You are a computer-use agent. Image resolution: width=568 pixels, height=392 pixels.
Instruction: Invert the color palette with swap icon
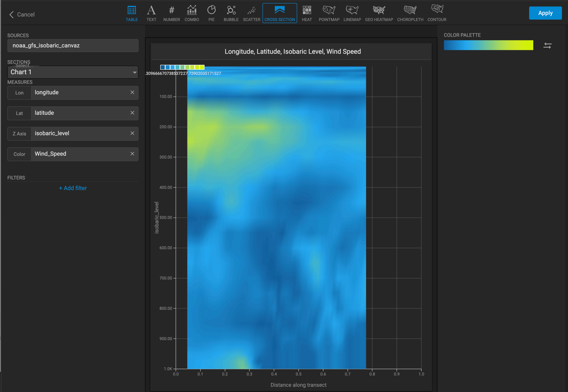pos(547,45)
